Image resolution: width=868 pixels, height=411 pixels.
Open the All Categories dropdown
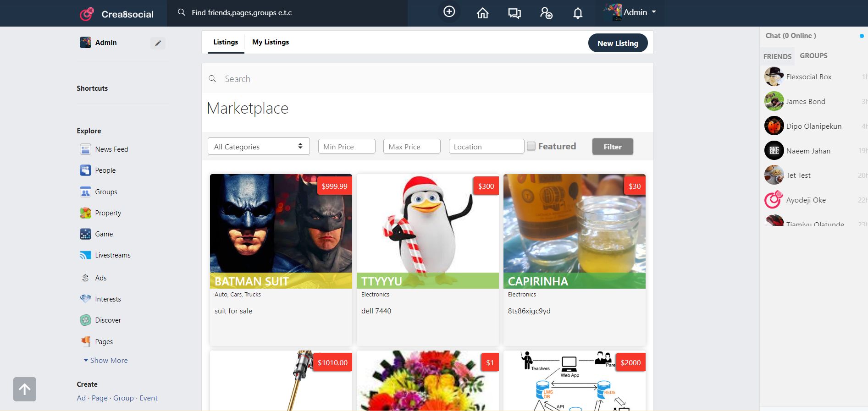(259, 147)
